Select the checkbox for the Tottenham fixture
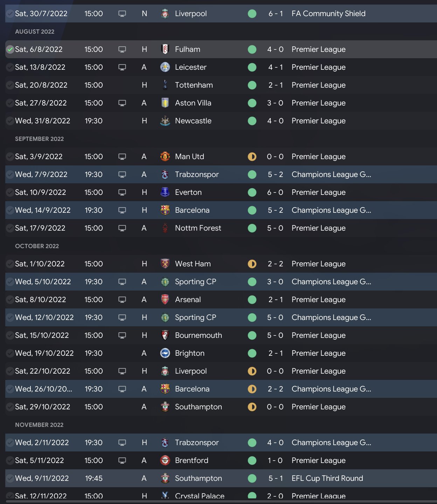Image resolution: width=437 pixels, height=504 pixels. pos(10,85)
